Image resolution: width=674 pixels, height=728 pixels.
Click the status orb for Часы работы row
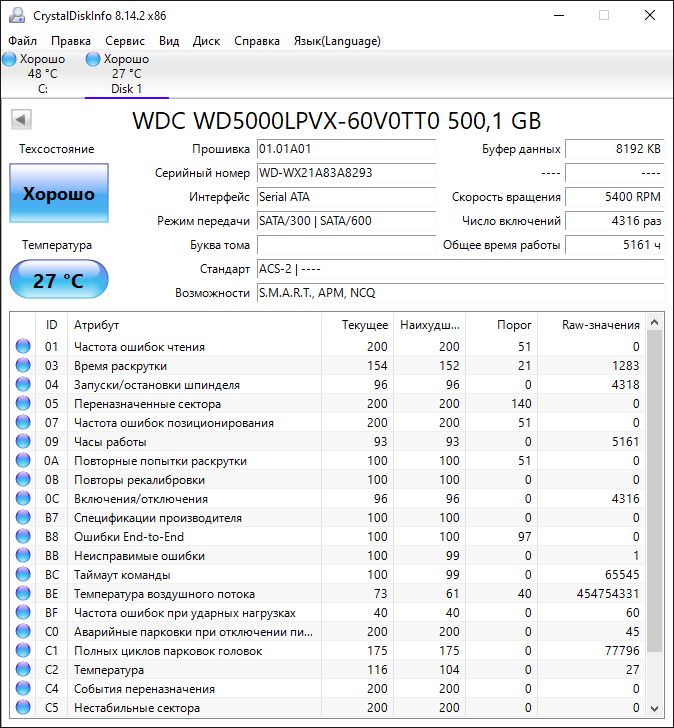[23, 442]
